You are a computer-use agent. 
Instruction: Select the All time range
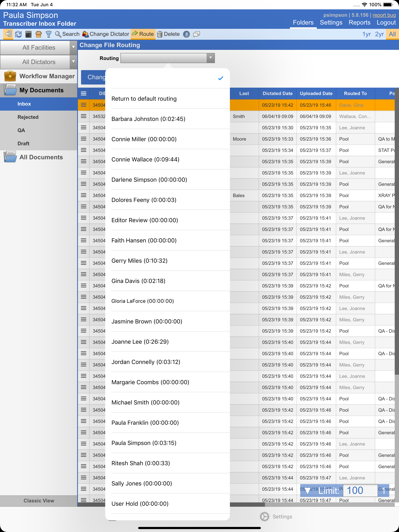(392, 34)
